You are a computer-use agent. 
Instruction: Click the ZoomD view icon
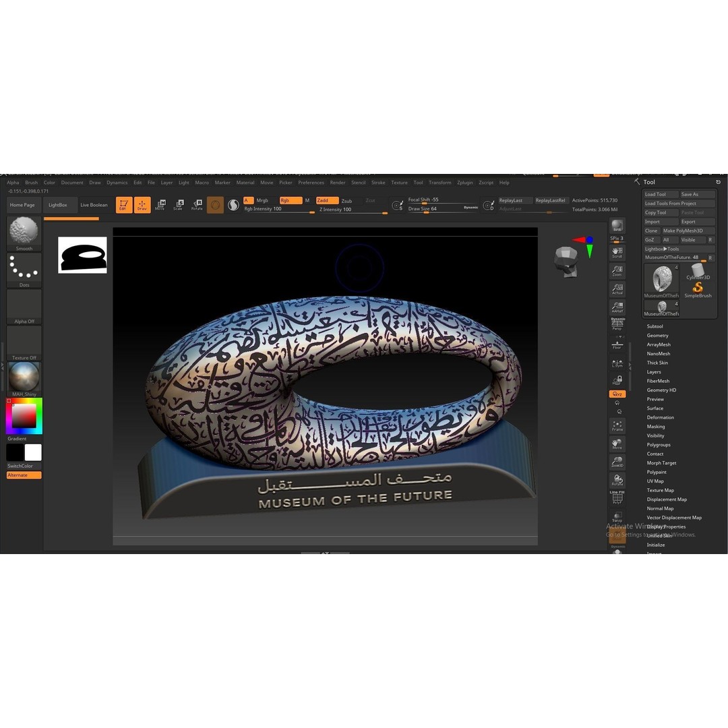point(617,462)
